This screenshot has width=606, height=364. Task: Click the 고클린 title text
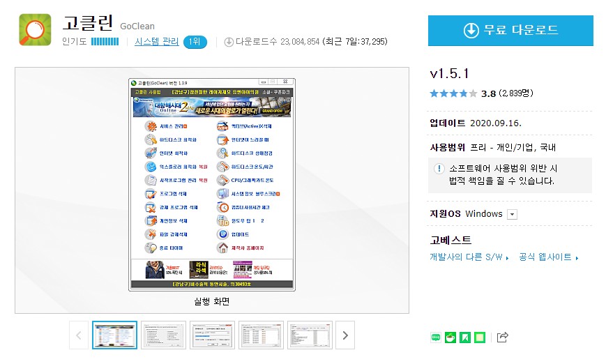coord(88,22)
